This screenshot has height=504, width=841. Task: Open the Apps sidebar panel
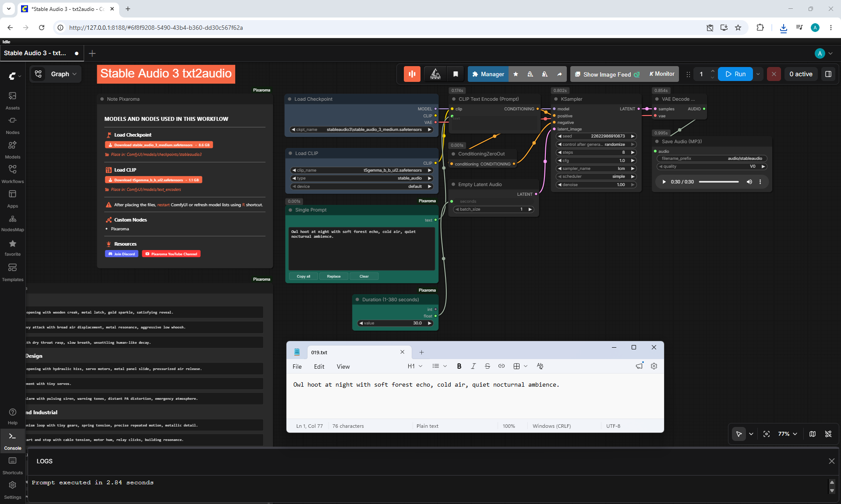(x=12, y=198)
